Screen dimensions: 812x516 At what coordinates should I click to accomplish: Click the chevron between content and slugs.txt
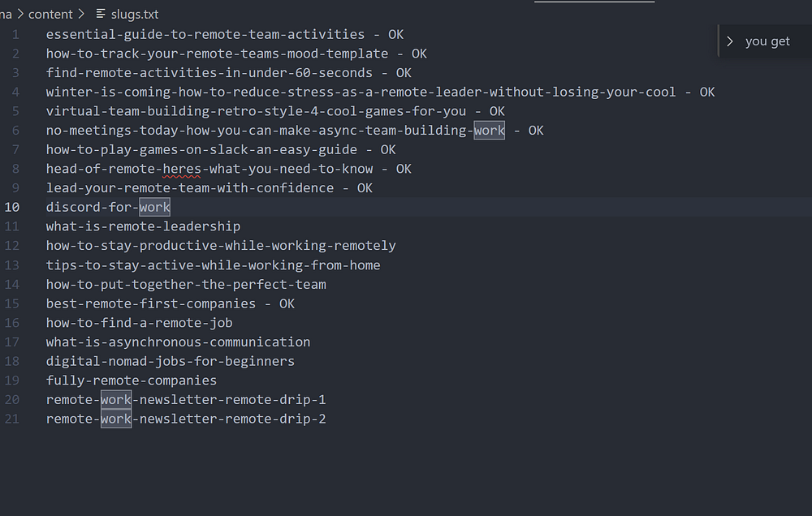80,14
